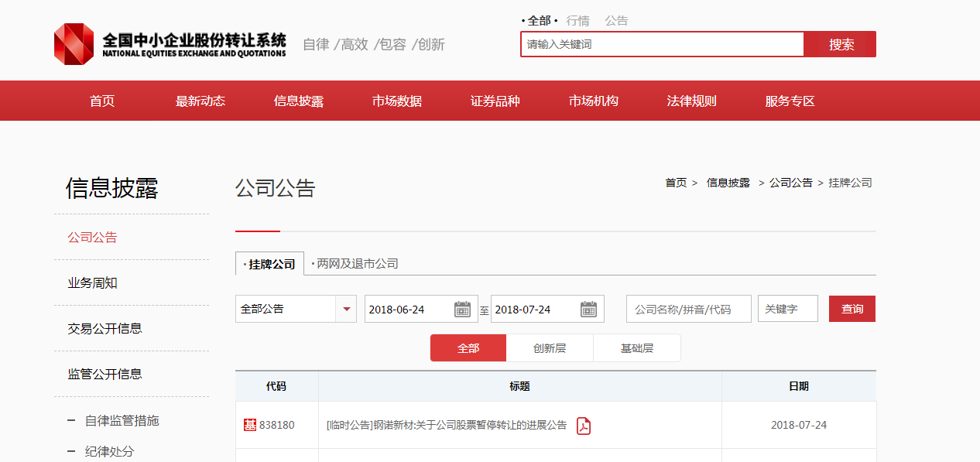
Task: Click the 查询 button
Action: tap(852, 309)
